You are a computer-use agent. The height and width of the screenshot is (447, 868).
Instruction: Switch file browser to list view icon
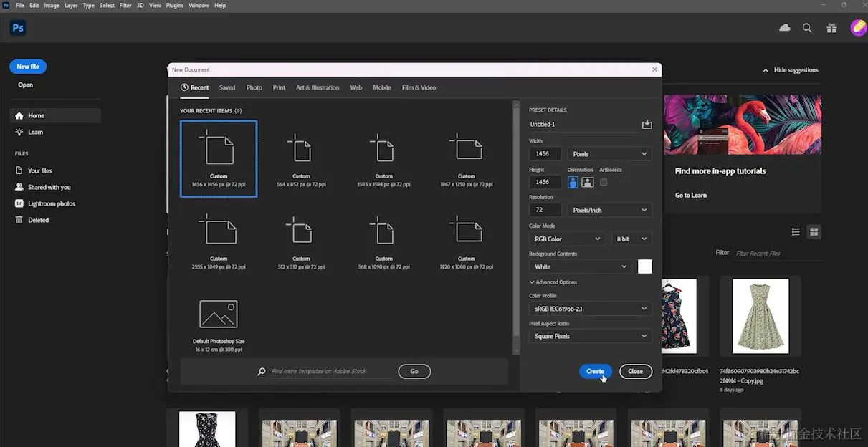(x=796, y=232)
